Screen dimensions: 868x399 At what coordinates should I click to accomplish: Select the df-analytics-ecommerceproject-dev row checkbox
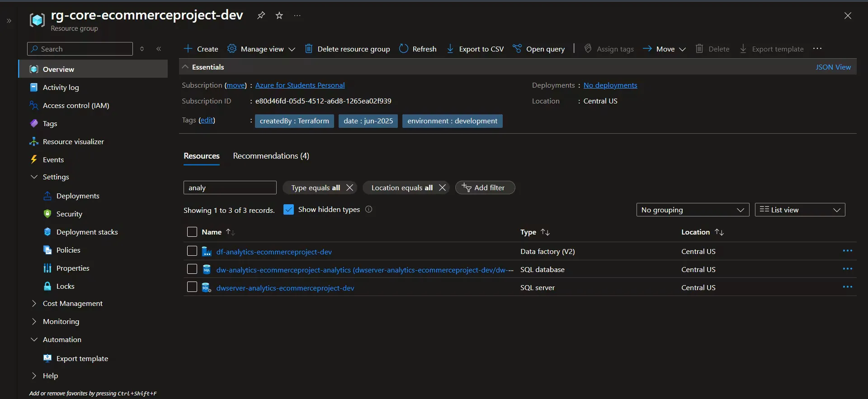192,251
